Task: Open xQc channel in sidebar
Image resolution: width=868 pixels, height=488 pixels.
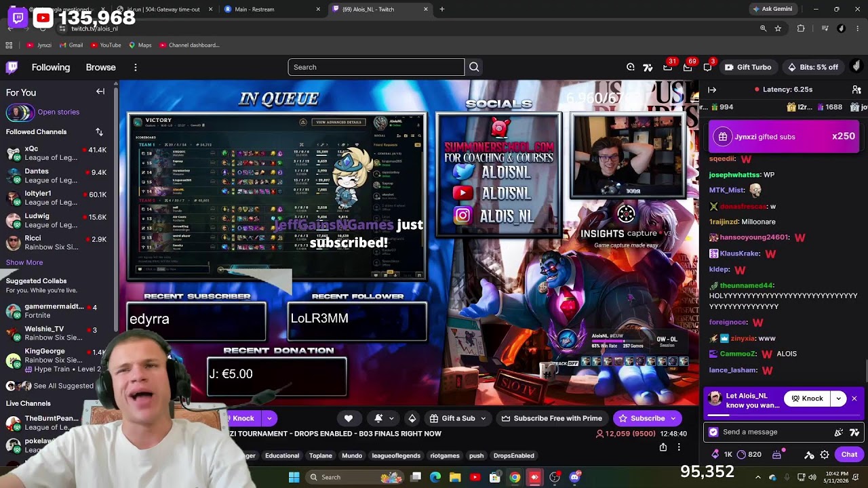Action: (x=57, y=153)
